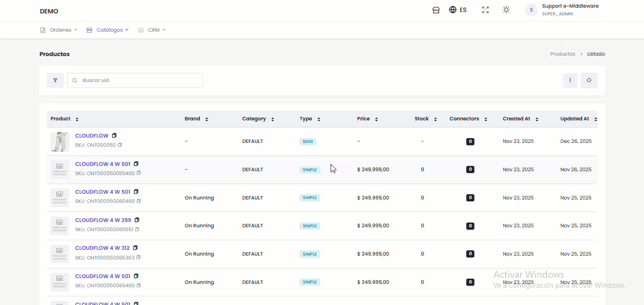Click the CLOUDFLOW base product thumbnail image

[x=60, y=141]
